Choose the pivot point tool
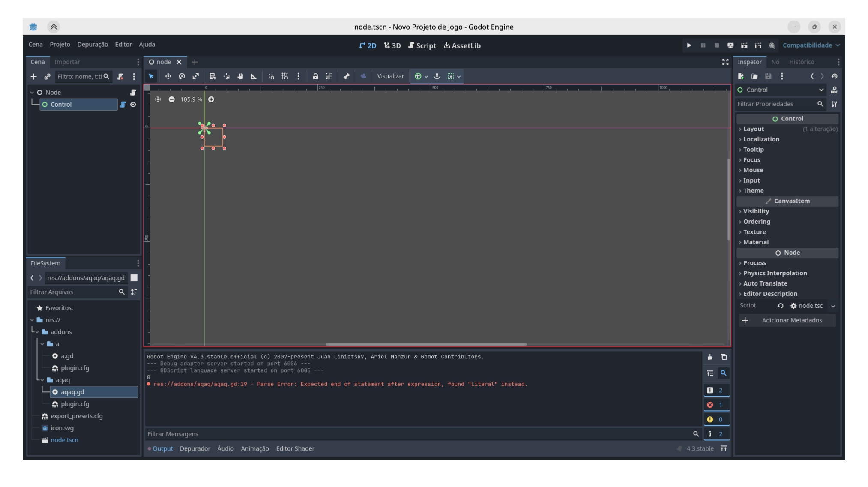Viewport: 868px width, 487px height. pyautogui.click(x=227, y=76)
